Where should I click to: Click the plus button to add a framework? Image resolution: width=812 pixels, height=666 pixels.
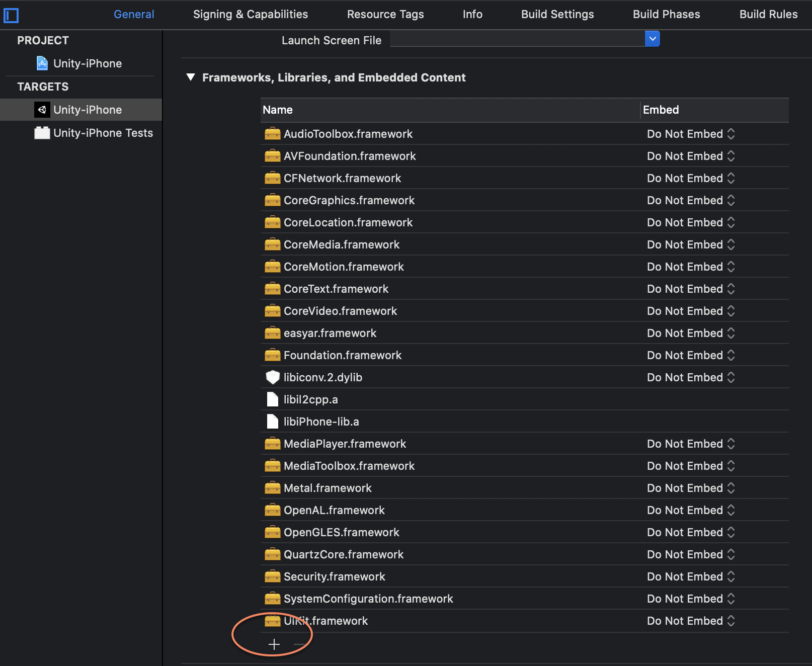point(274,644)
